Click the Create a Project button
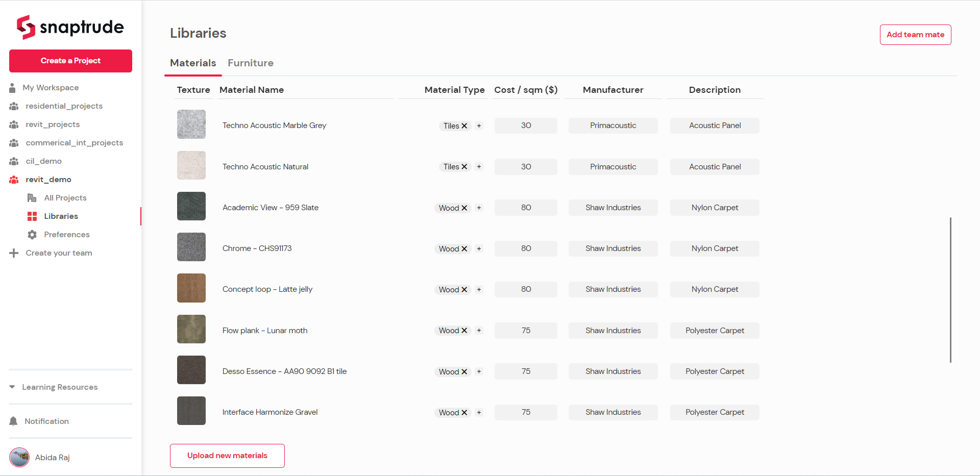This screenshot has height=476, width=980. [x=70, y=61]
